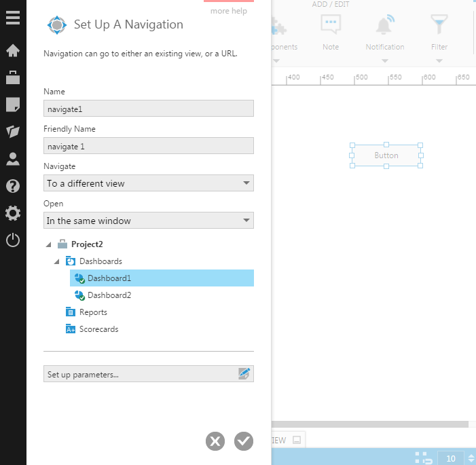Image resolution: width=476 pixels, height=465 pixels.
Task: Open the admin gear settings icon
Action: [13, 213]
